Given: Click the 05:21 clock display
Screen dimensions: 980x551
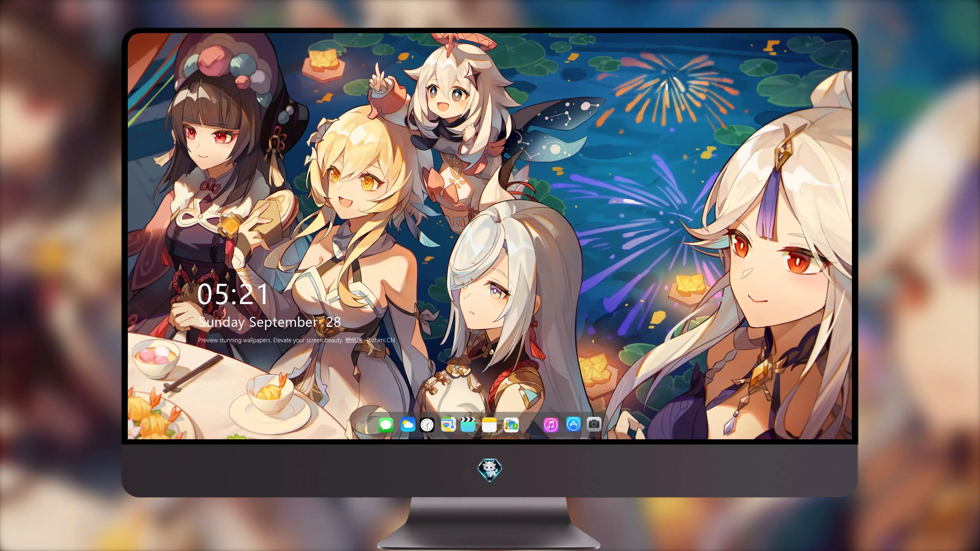Looking at the screenshot, I should [x=232, y=294].
